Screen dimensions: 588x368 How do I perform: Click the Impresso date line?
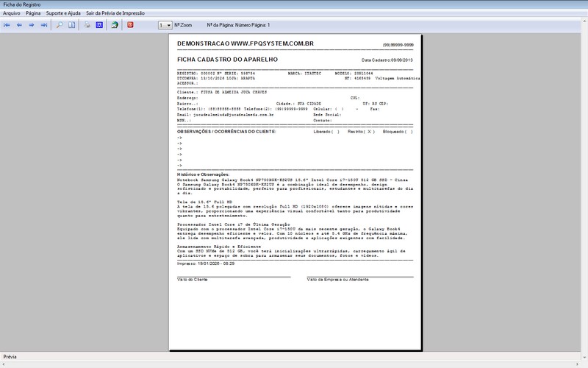[206, 263]
